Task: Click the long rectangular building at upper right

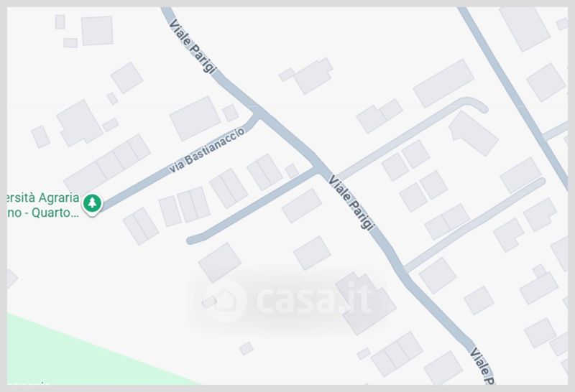Action: (443, 83)
